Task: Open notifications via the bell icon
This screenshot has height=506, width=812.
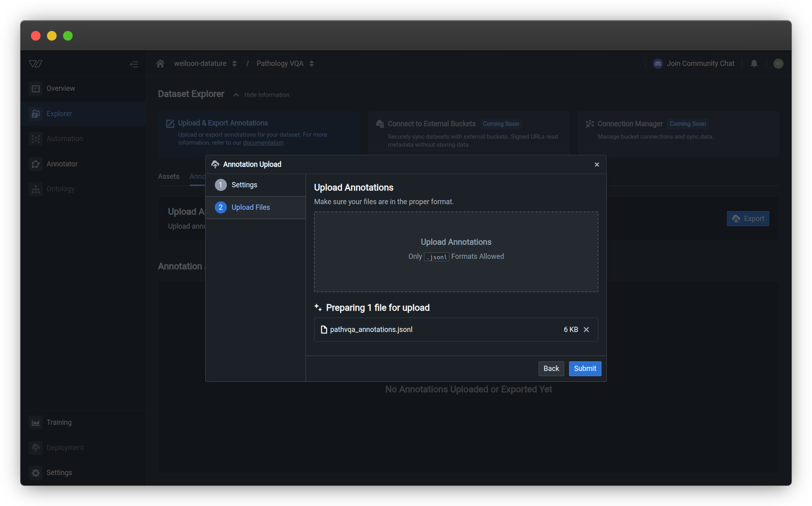Action: tap(754, 63)
